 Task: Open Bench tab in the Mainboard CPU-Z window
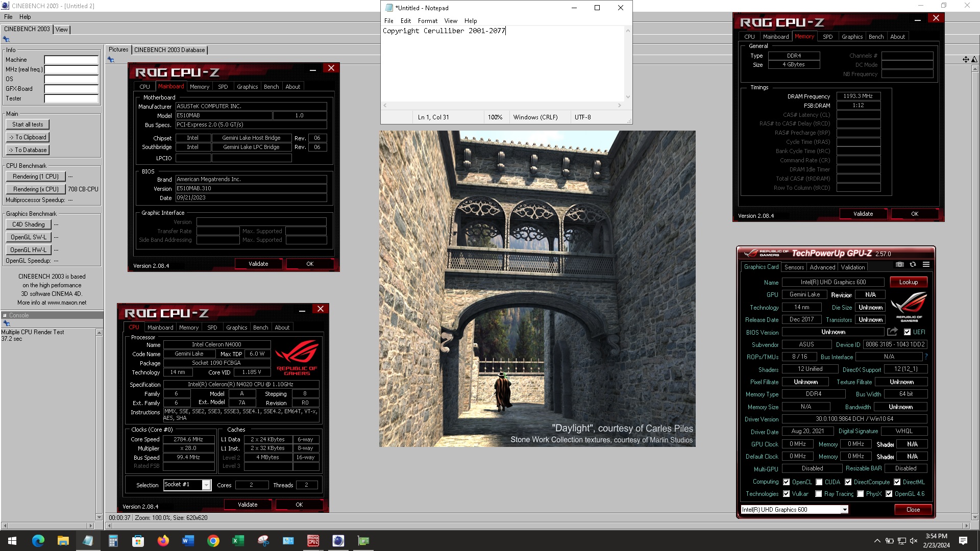[x=271, y=87]
